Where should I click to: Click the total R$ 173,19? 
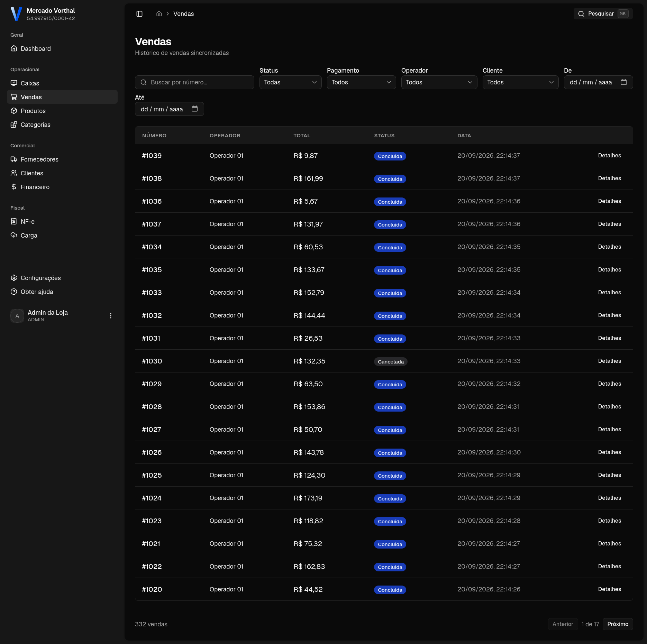click(308, 498)
